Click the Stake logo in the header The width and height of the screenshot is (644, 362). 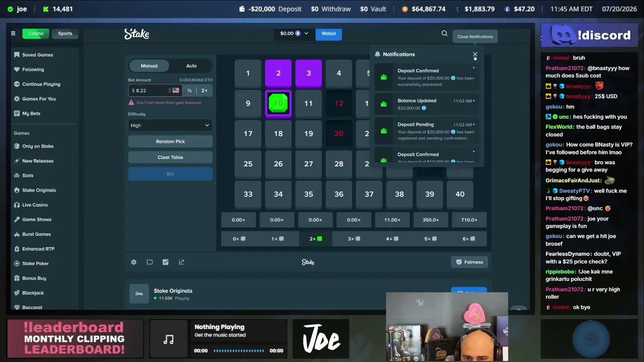pyautogui.click(x=137, y=34)
